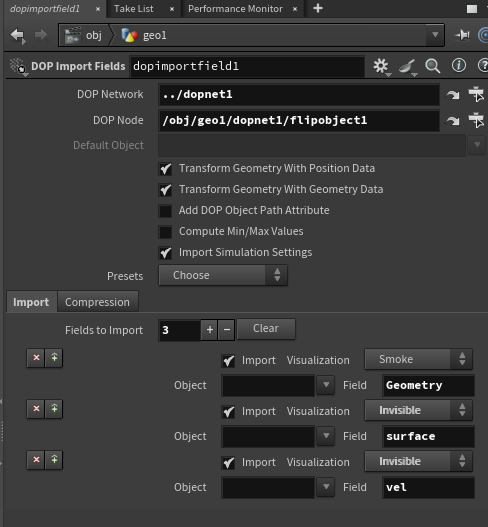Click the Fields to Import count field
Screen dimensions: 488x527
pyautogui.click(x=180, y=330)
